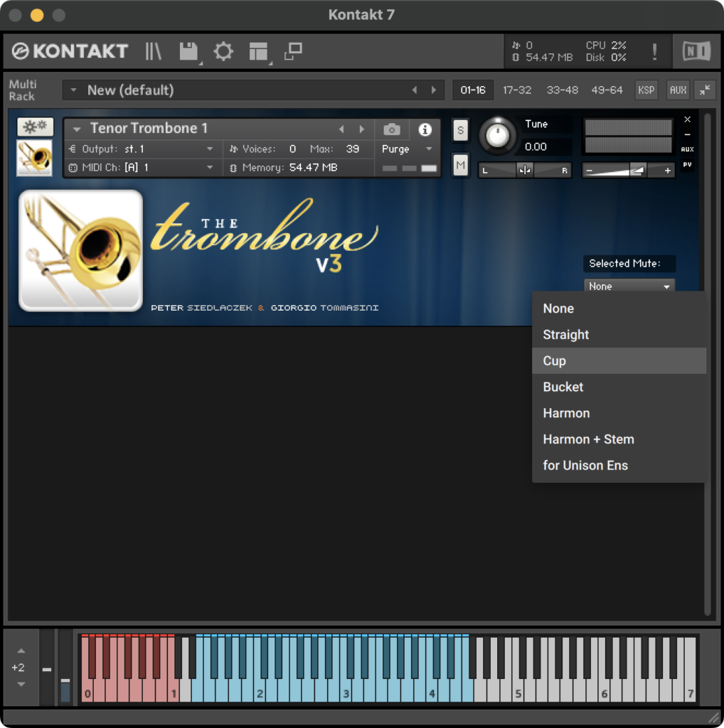This screenshot has width=724, height=728.
Task: Show instrument info panel
Action: tap(425, 129)
